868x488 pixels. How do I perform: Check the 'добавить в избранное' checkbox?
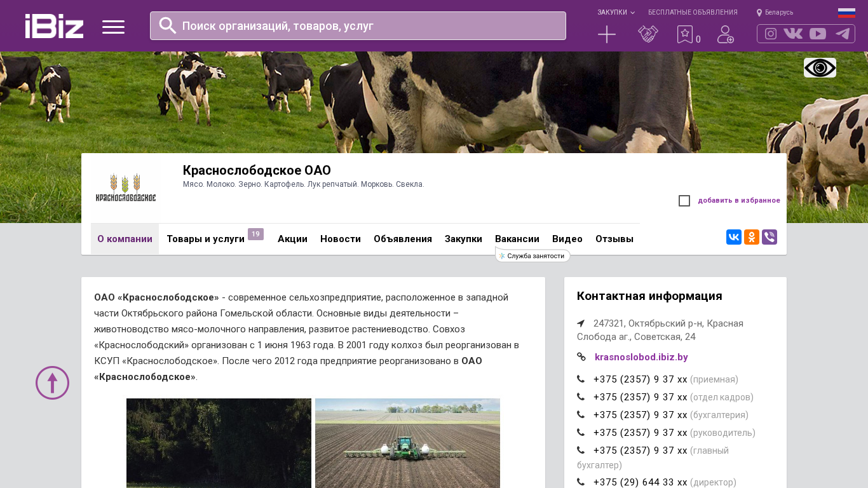684,201
